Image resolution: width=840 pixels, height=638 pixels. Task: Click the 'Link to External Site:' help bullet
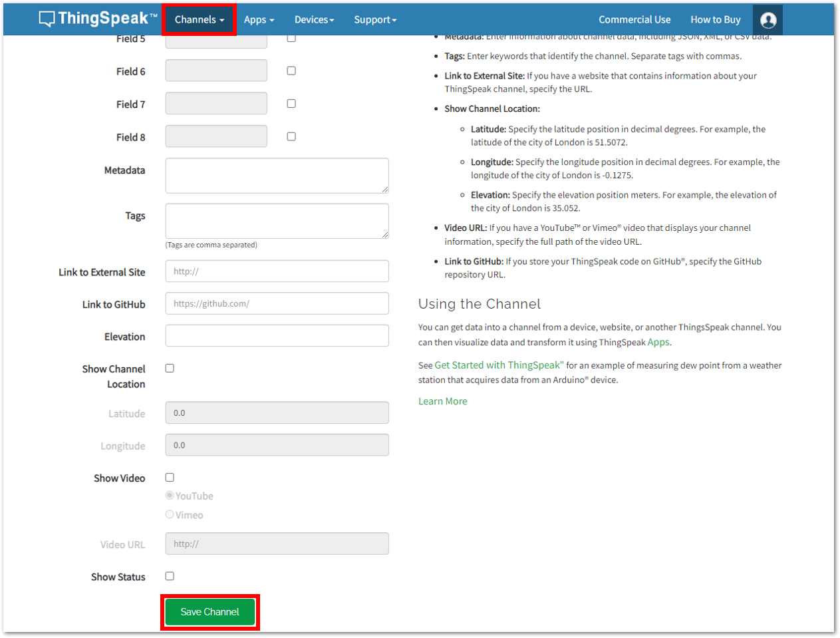point(601,82)
